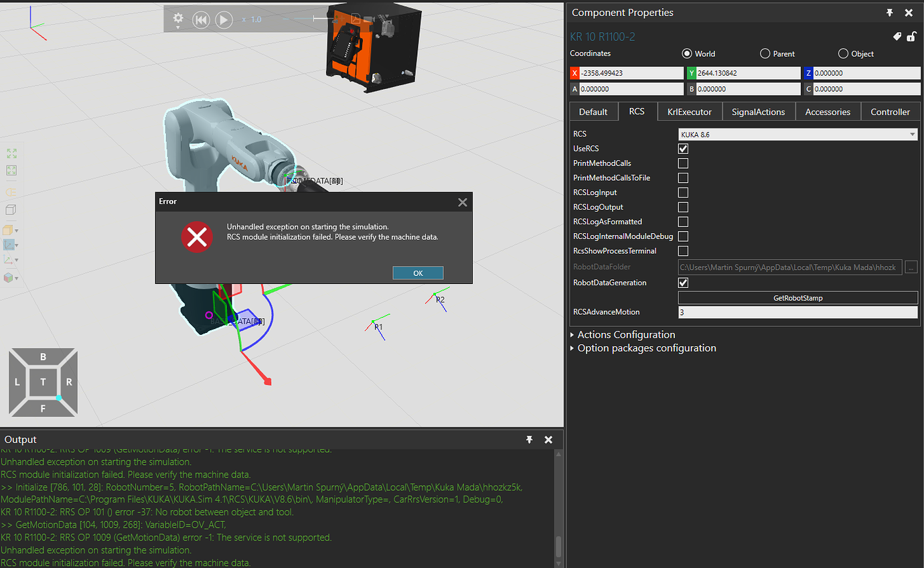Image resolution: width=924 pixels, height=568 pixels.
Task: Enable PrintMethodCalls logging
Action: (x=682, y=163)
